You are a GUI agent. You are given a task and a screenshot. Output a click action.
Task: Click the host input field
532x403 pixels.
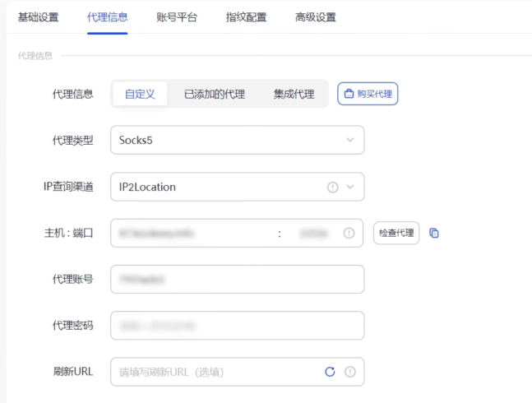click(193, 234)
